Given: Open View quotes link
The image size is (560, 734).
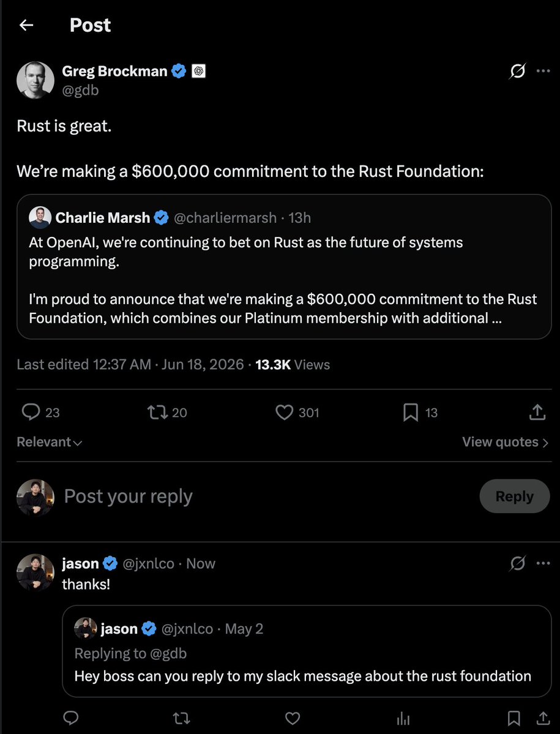Looking at the screenshot, I should coord(506,442).
